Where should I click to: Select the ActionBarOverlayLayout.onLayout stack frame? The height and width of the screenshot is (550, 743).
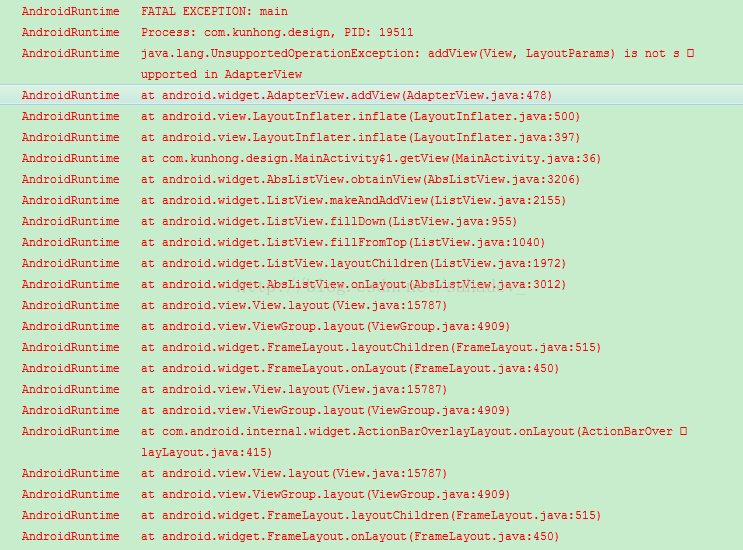pos(414,431)
